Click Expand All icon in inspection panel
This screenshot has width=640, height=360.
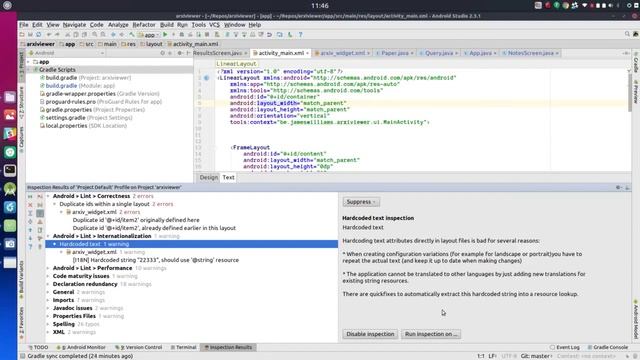[30, 213]
